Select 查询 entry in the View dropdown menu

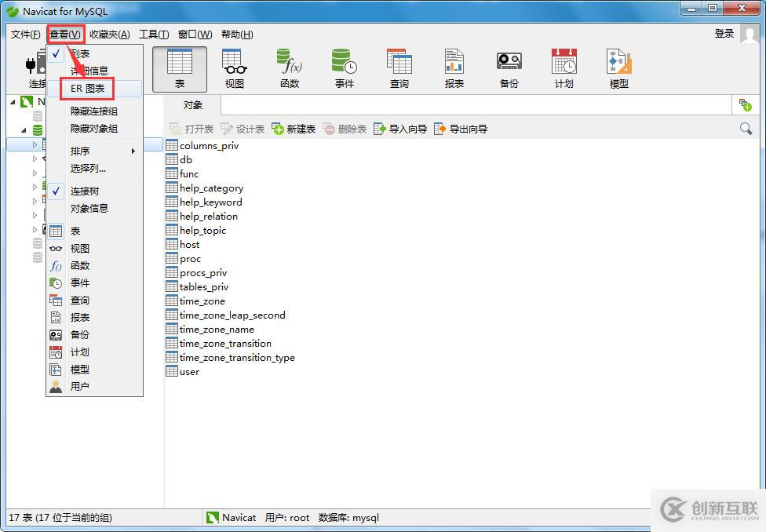tap(95, 301)
